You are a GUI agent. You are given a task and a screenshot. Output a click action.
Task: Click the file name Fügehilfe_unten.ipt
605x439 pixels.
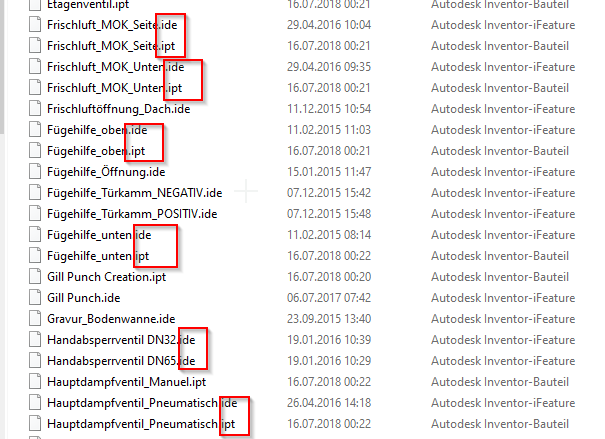pyautogui.click(x=98, y=256)
